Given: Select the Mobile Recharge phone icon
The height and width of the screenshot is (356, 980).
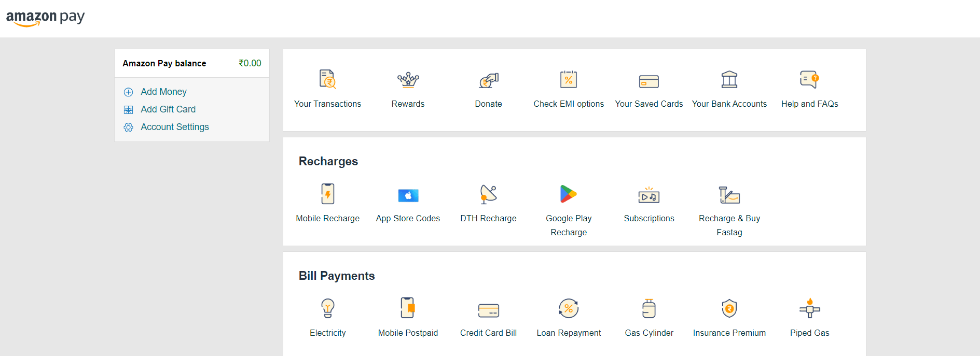Looking at the screenshot, I should [x=328, y=194].
